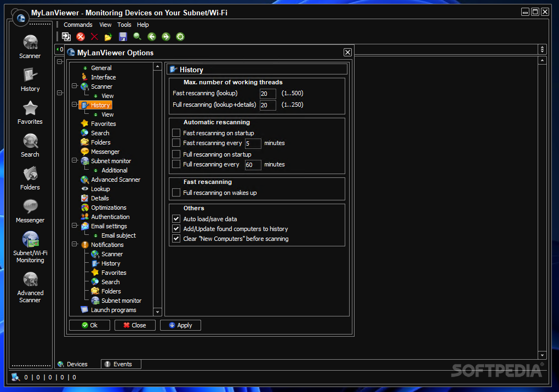The image size is (559, 392).
Task: Select Interface in options tree
Action: point(103,77)
